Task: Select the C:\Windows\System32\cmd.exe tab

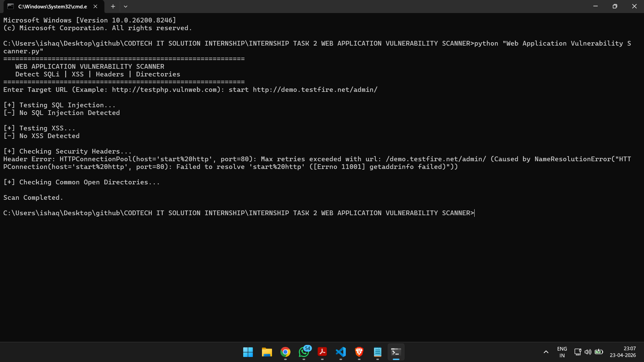Action: click(52, 6)
